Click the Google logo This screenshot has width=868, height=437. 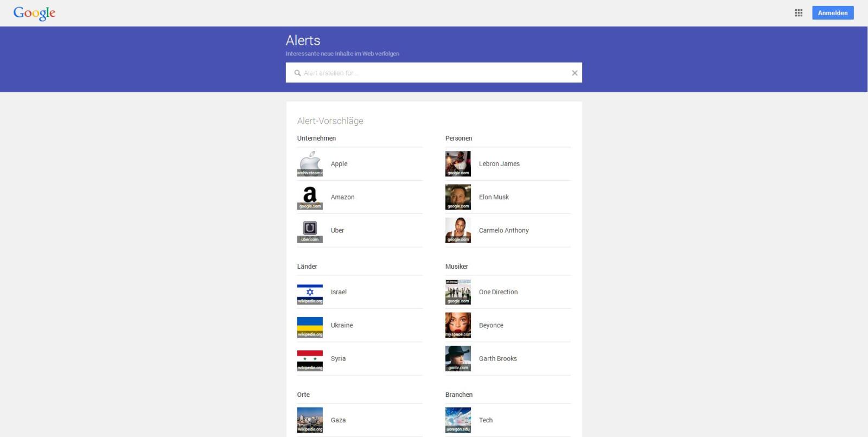pos(34,13)
